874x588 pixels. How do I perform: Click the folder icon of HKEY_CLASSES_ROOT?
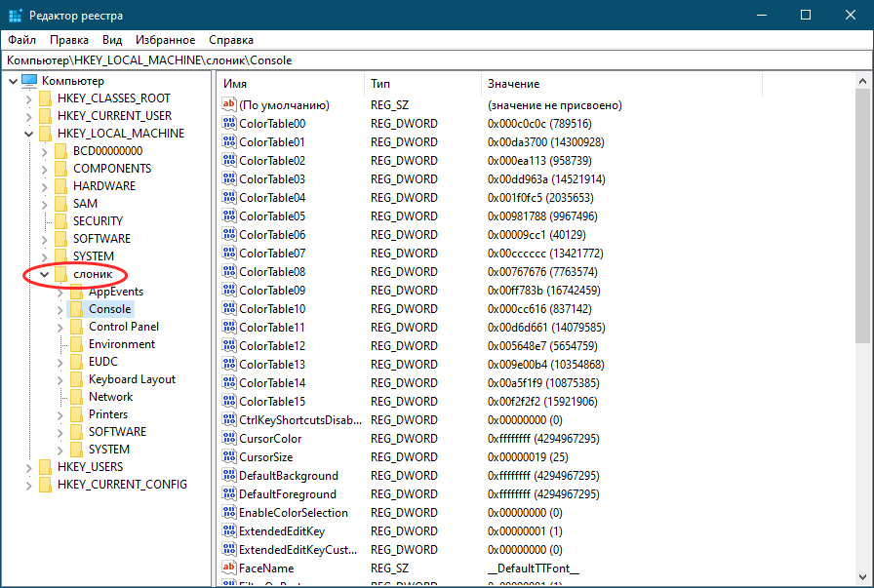point(46,98)
